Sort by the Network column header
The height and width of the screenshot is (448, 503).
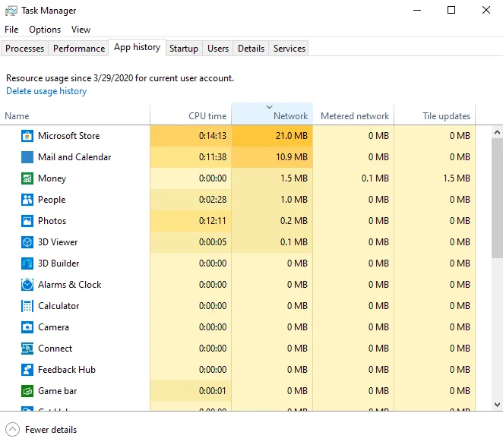click(272, 114)
